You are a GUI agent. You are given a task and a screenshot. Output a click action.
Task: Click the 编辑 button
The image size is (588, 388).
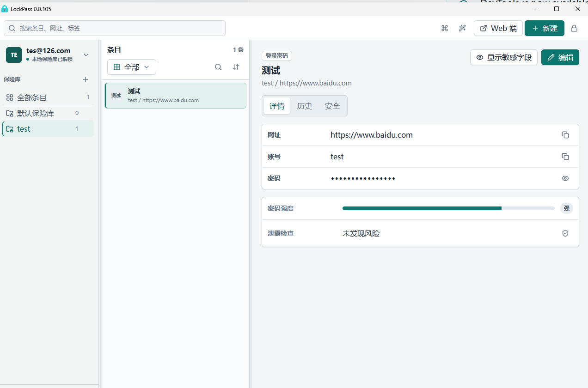click(x=560, y=57)
